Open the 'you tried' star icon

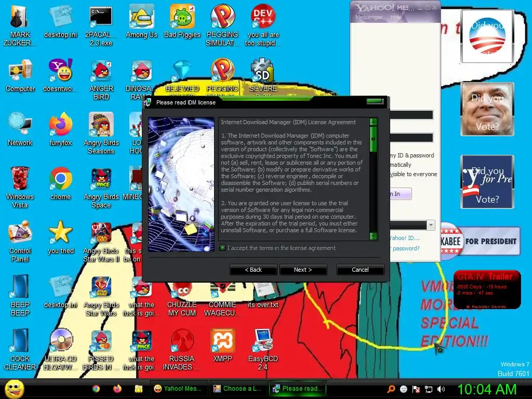60,237
